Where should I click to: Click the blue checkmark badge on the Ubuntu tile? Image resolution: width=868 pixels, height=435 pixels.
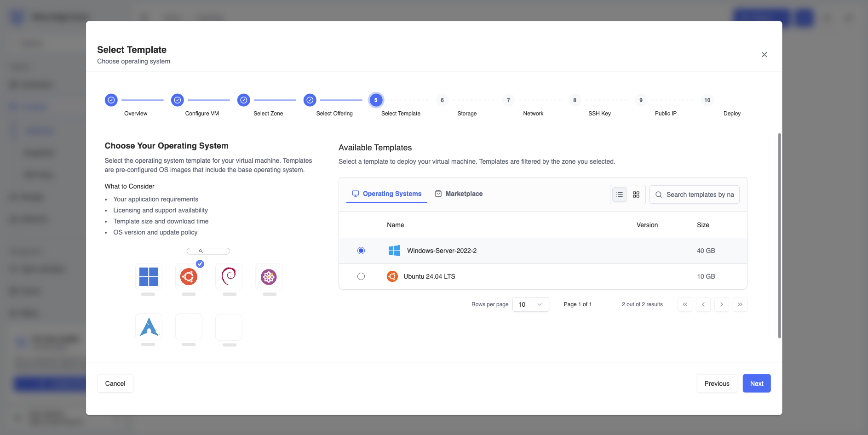[x=200, y=264]
